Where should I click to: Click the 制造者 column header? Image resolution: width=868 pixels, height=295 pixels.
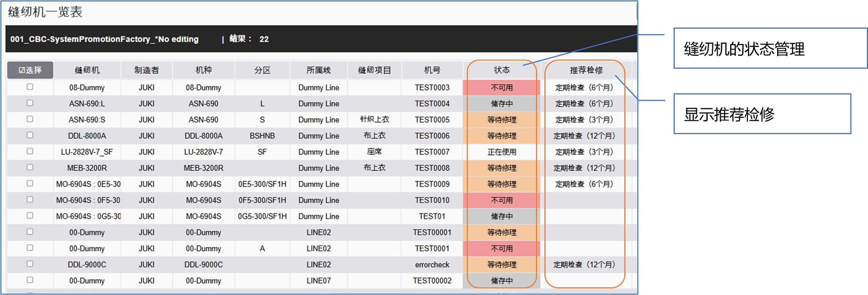pos(146,70)
